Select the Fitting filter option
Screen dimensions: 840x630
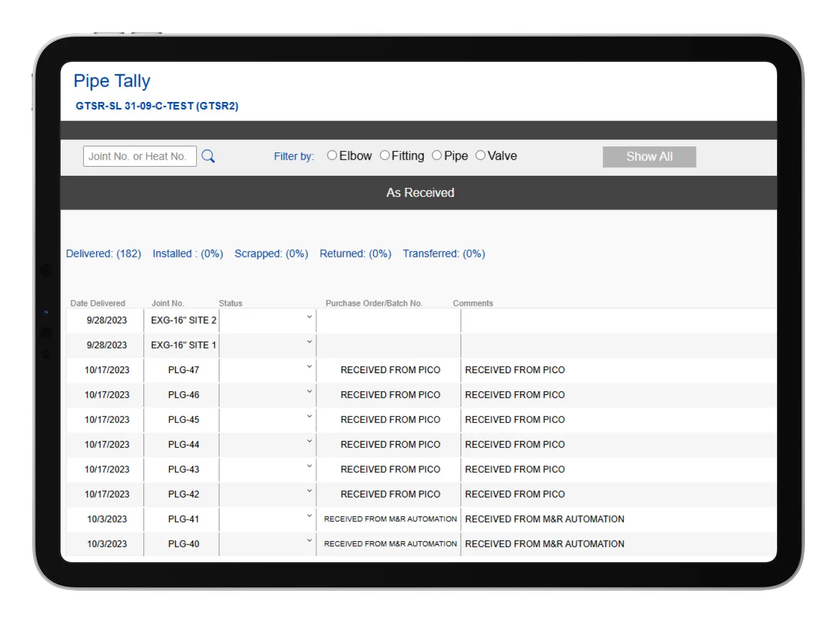(x=385, y=155)
